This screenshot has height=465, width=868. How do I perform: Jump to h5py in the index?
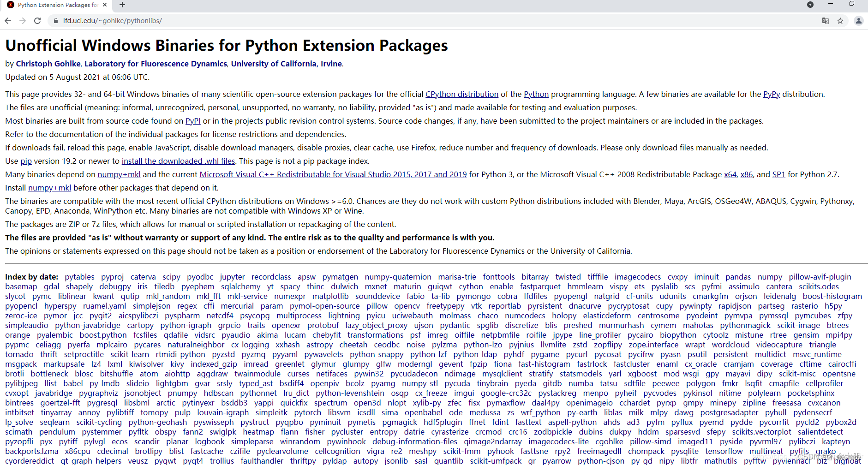(833, 306)
